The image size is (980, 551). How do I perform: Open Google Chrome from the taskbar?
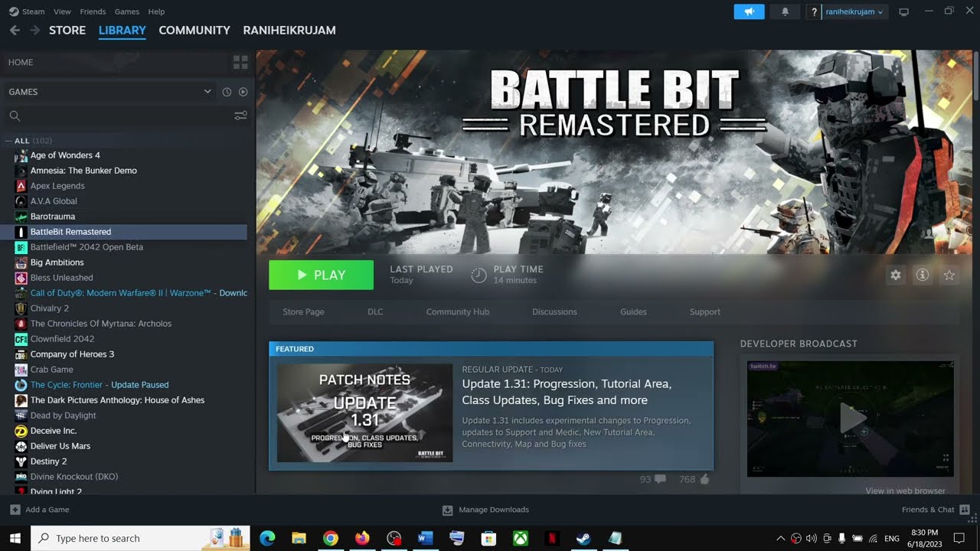pos(330,538)
